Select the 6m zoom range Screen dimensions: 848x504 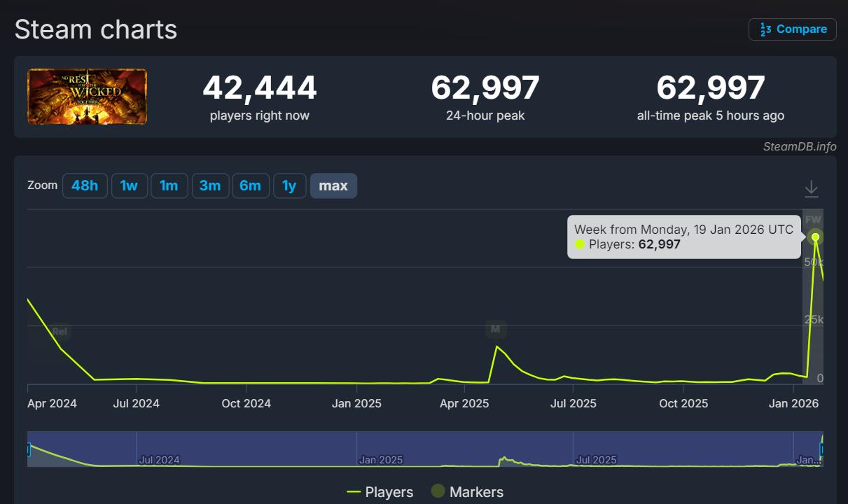(x=250, y=185)
